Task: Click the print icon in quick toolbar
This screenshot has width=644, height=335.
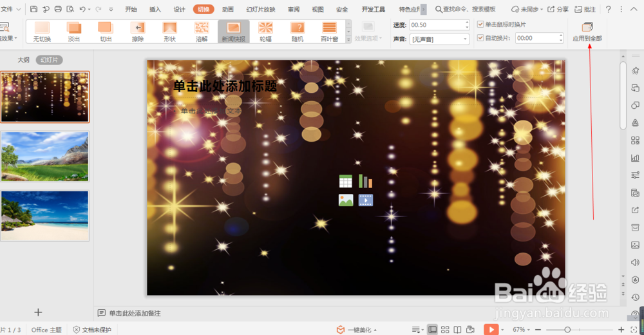Action: pyautogui.click(x=59, y=9)
